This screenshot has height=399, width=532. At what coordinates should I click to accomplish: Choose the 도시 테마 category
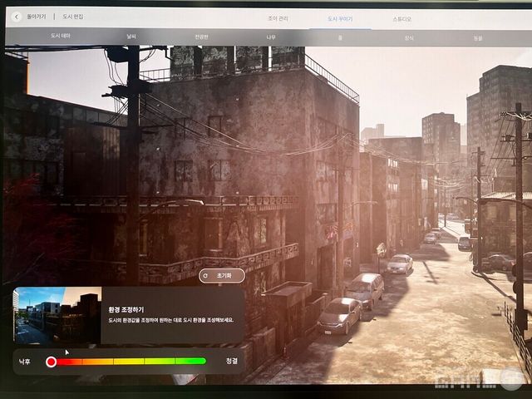[62, 37]
